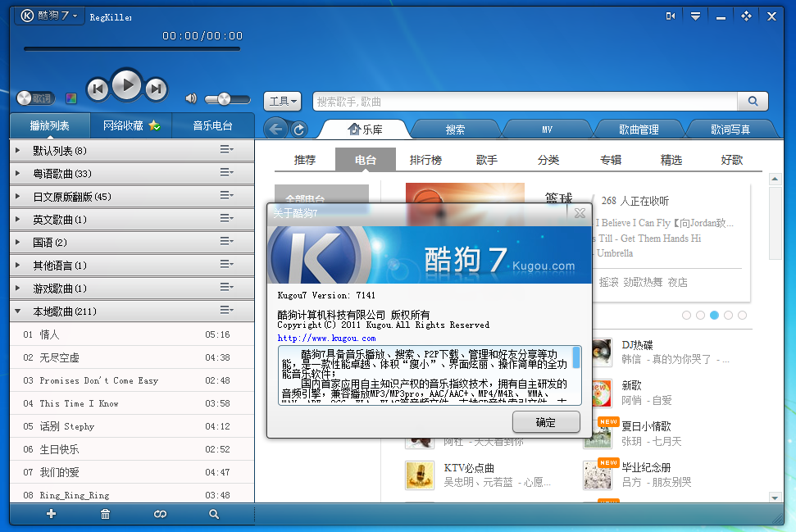
Task: Switch to the MV tab
Action: click(547, 130)
